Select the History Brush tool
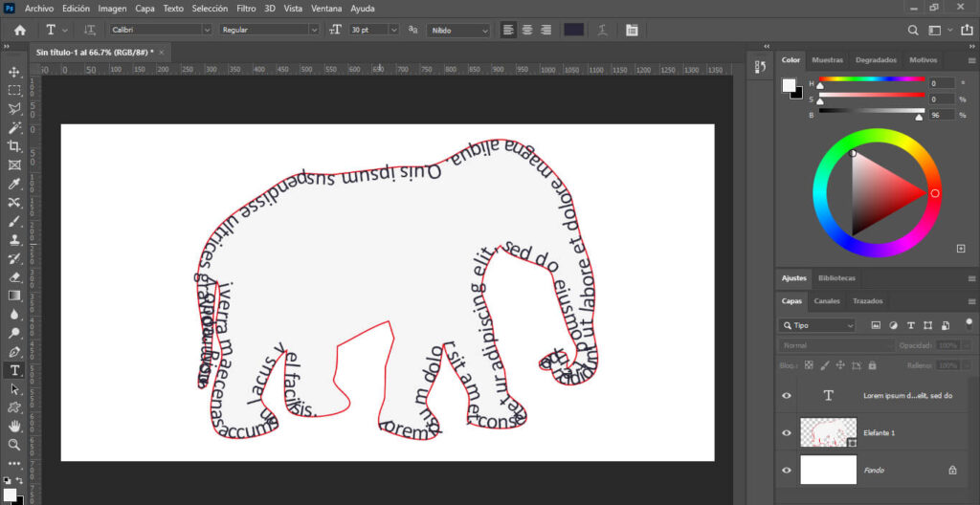980x505 pixels. [14, 259]
